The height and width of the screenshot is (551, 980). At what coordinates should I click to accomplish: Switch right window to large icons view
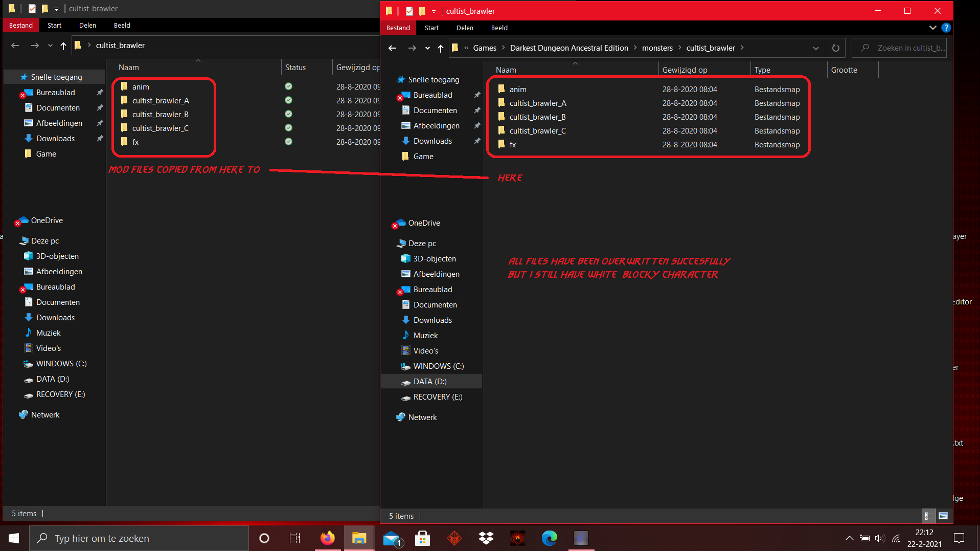[x=943, y=516]
